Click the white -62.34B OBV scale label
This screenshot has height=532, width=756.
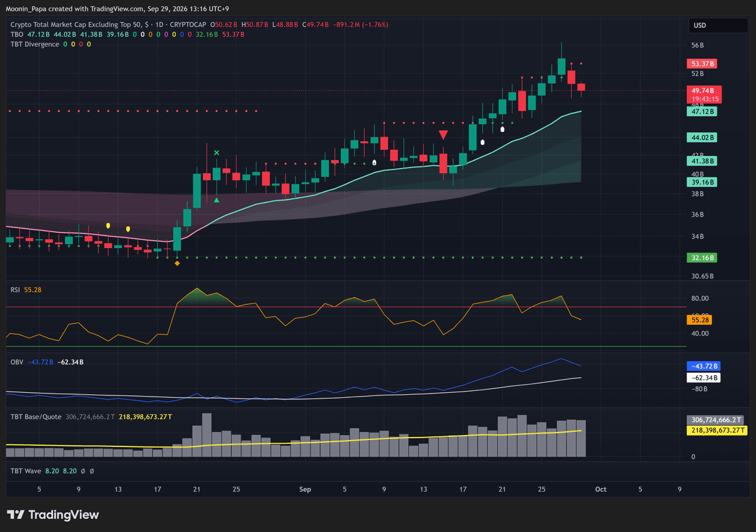(703, 378)
